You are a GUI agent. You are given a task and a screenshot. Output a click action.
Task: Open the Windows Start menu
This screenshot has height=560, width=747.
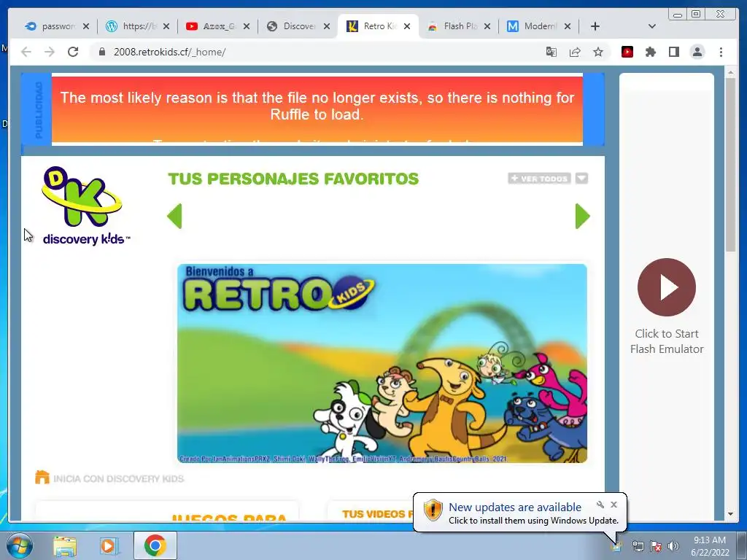pyautogui.click(x=19, y=545)
